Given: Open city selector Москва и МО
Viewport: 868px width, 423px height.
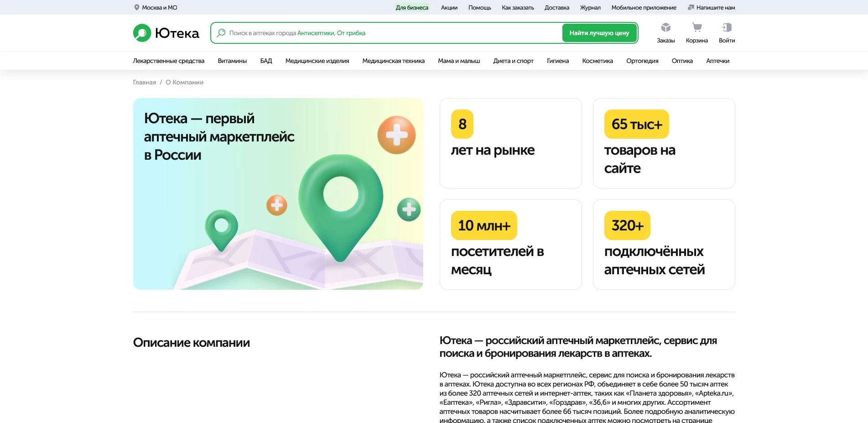Looking at the screenshot, I should (159, 7).
